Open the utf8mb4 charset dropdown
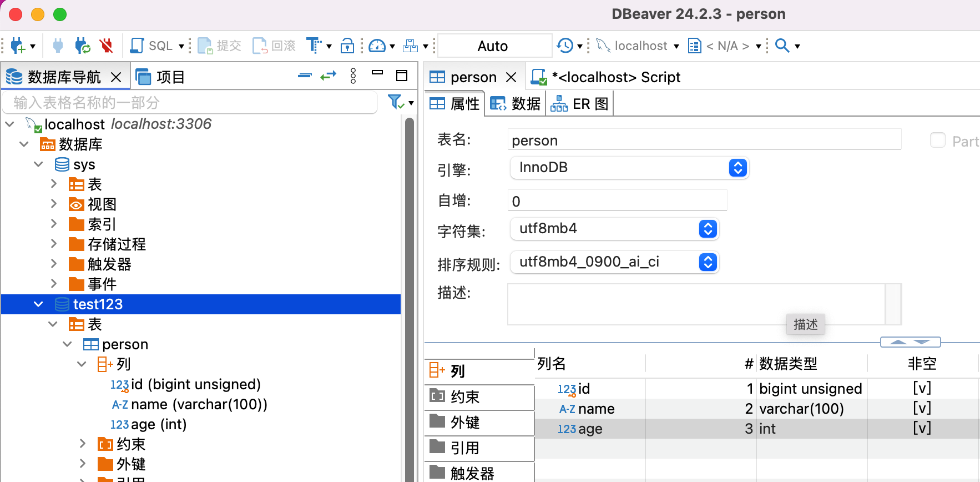This screenshot has height=482, width=980. 614,229
